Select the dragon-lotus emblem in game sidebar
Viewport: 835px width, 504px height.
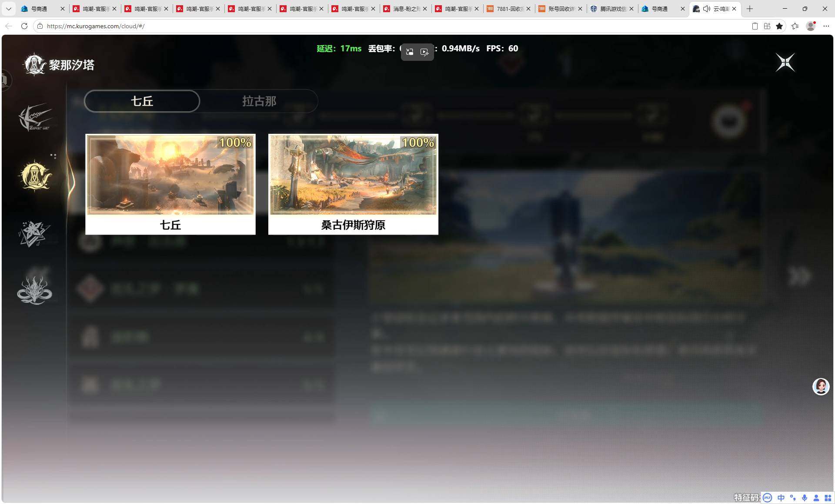34,290
